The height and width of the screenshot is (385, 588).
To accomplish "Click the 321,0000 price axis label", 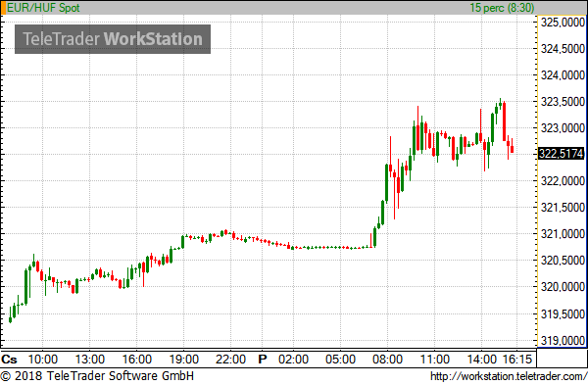I will (x=563, y=234).
